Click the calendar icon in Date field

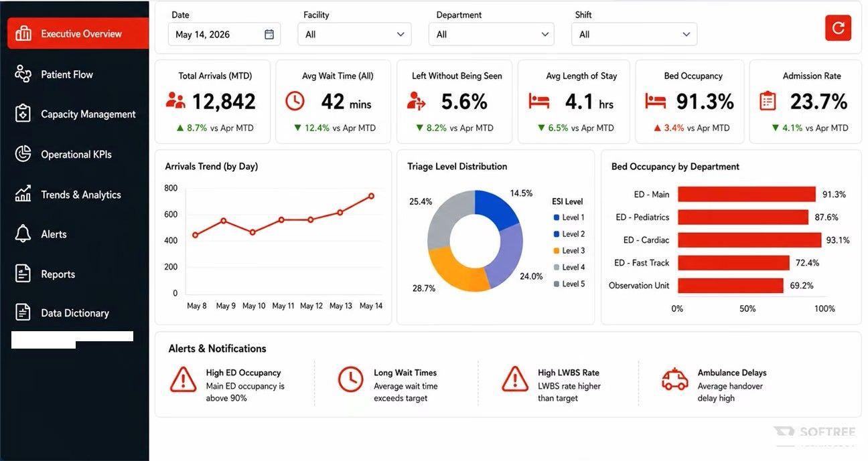click(269, 34)
